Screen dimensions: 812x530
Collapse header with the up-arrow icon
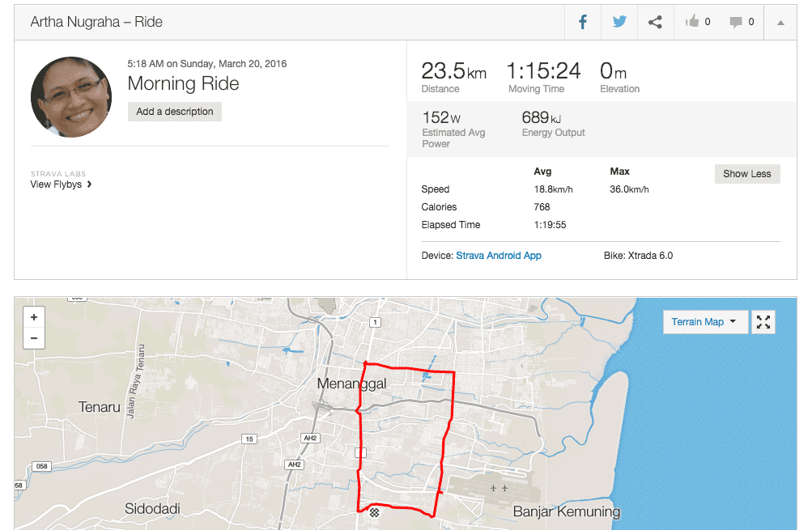click(x=780, y=23)
